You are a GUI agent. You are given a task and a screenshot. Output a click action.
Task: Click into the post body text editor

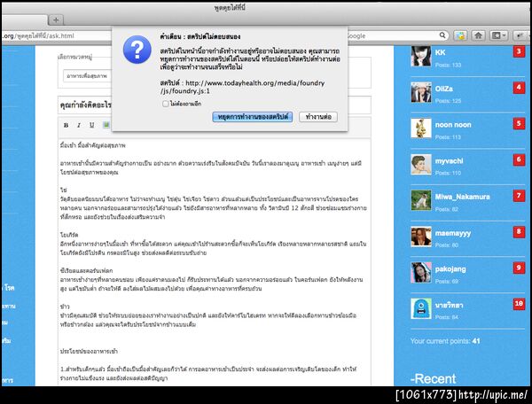(214, 261)
